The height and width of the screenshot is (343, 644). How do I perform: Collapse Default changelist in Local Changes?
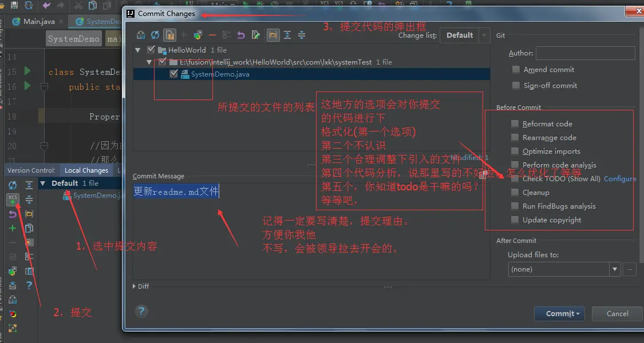tap(42, 183)
